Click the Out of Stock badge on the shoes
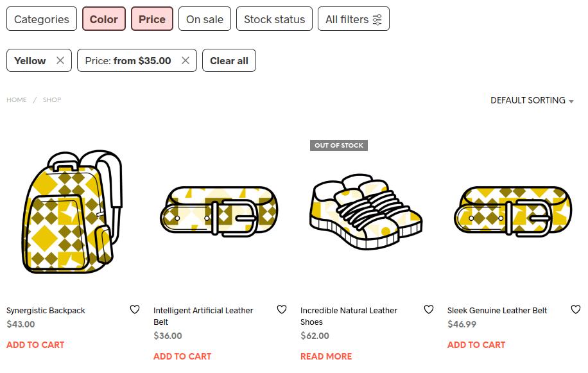The height and width of the screenshot is (373, 588). point(339,145)
